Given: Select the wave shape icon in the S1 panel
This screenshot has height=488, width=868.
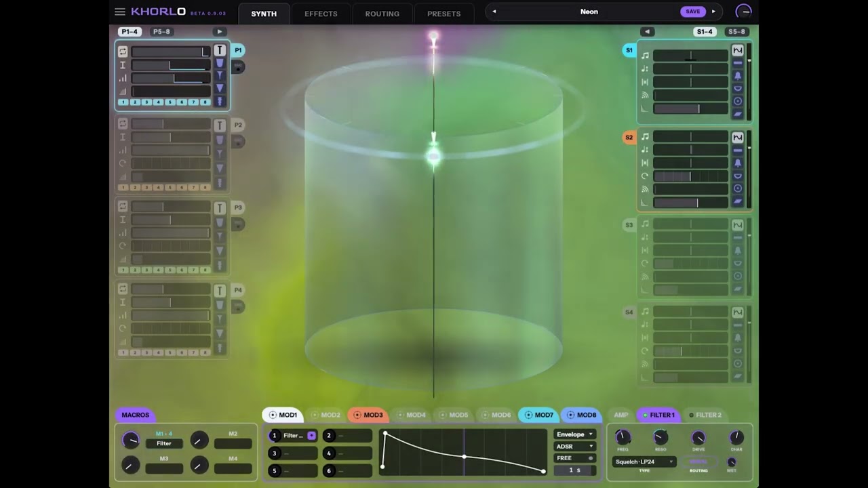Looking at the screenshot, I should pos(738,50).
